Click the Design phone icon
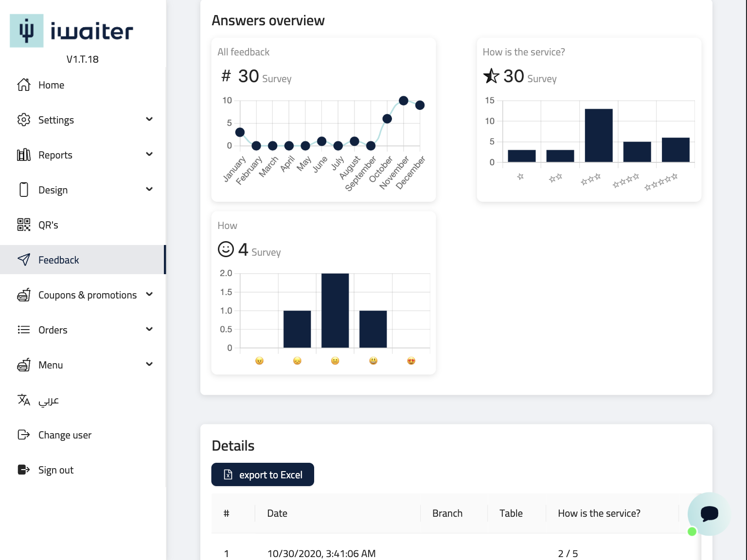This screenshot has height=560, width=747. coord(24,190)
